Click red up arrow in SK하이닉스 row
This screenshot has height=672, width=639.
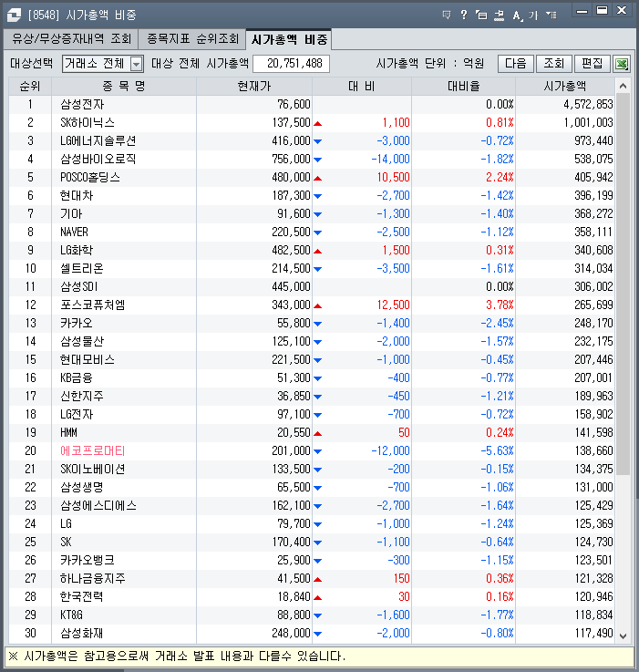[x=317, y=124]
